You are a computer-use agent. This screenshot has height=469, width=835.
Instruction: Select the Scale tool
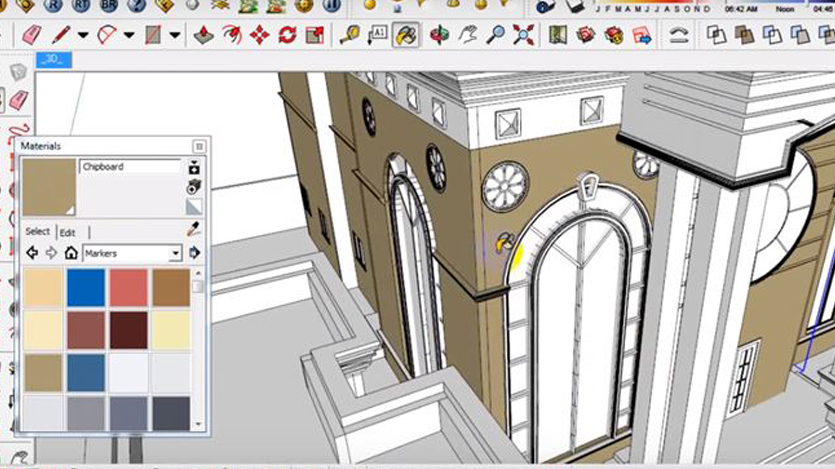pyautogui.click(x=315, y=35)
